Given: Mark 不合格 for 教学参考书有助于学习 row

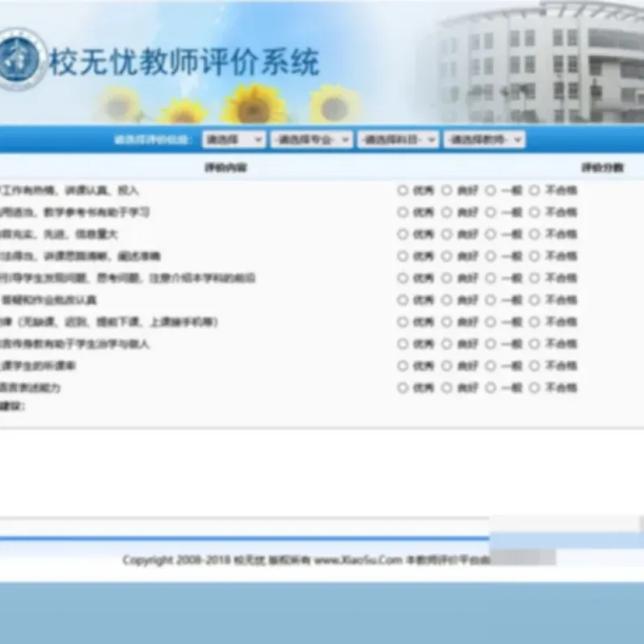Looking at the screenshot, I should [534, 212].
